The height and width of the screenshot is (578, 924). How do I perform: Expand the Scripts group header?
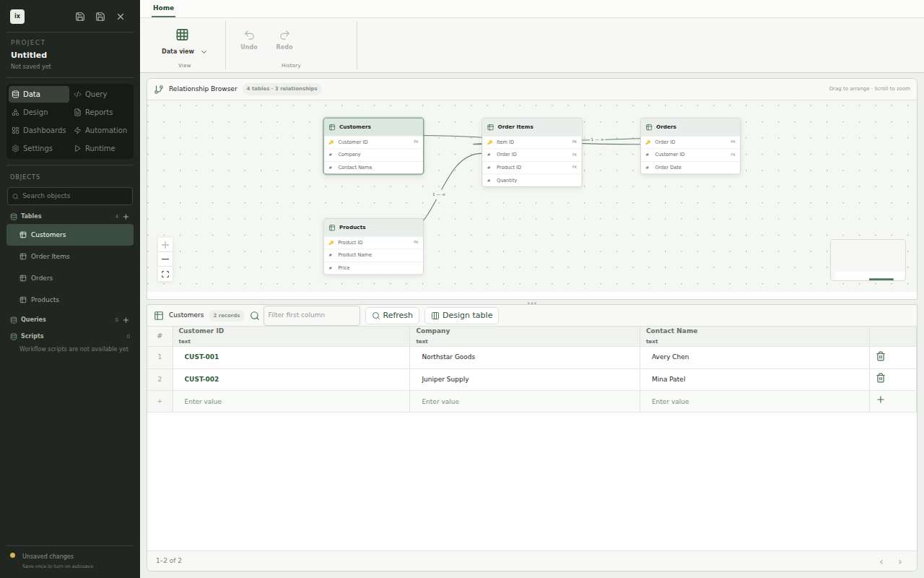pos(32,336)
